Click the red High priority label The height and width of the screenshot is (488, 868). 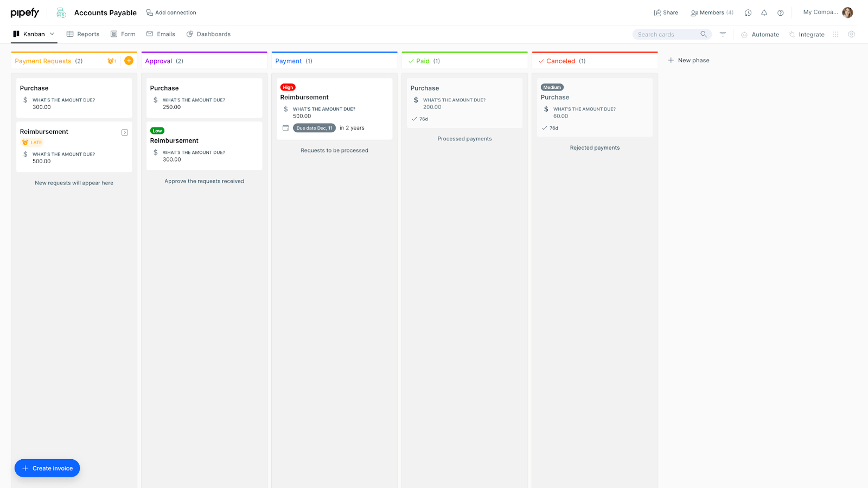pos(288,87)
